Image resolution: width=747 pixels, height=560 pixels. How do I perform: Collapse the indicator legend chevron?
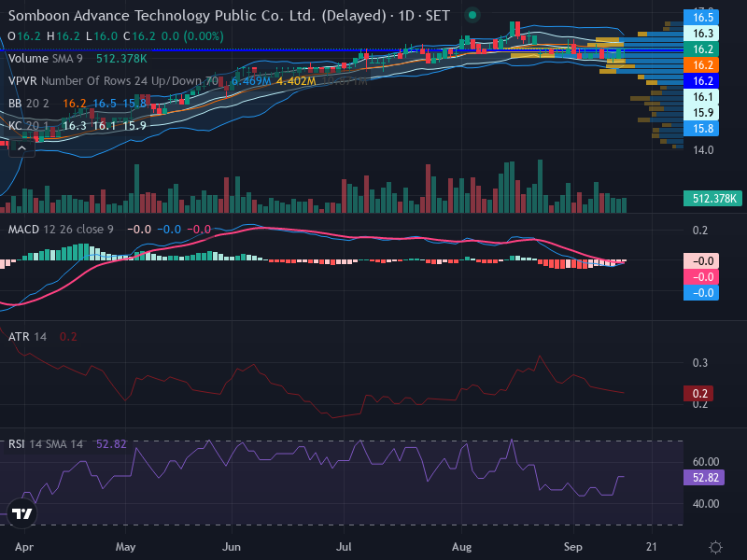[x=21, y=148]
